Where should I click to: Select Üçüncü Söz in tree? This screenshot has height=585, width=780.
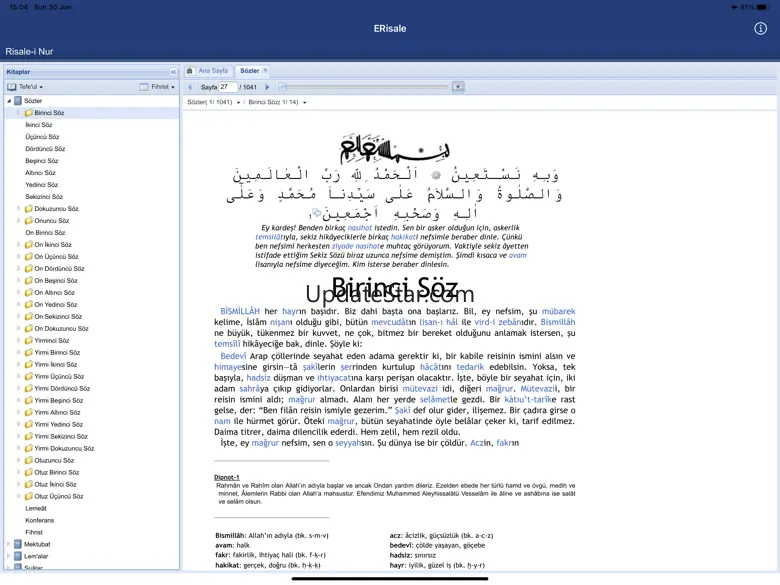(x=42, y=137)
